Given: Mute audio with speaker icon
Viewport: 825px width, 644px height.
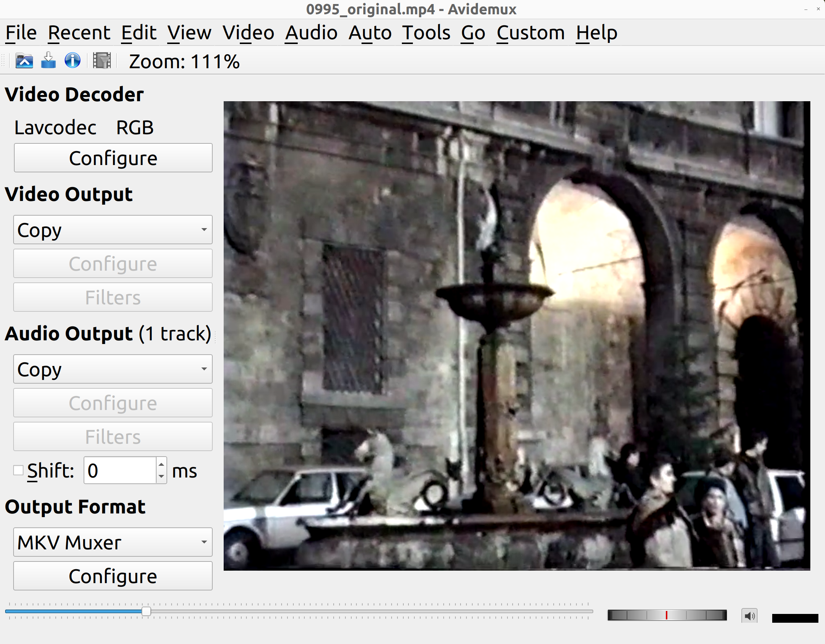Looking at the screenshot, I should (749, 616).
